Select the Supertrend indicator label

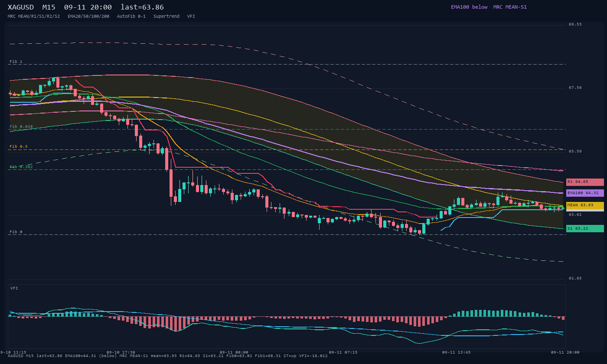pyautogui.click(x=166, y=16)
